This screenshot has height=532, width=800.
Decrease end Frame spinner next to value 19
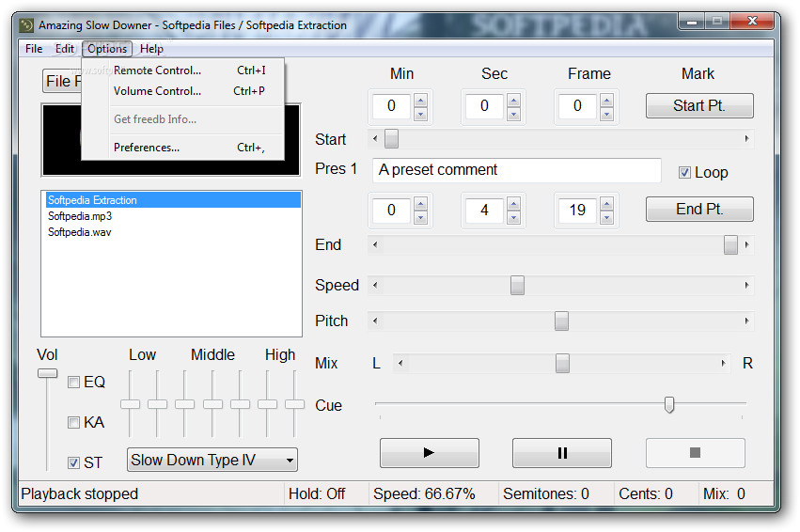coord(606,217)
